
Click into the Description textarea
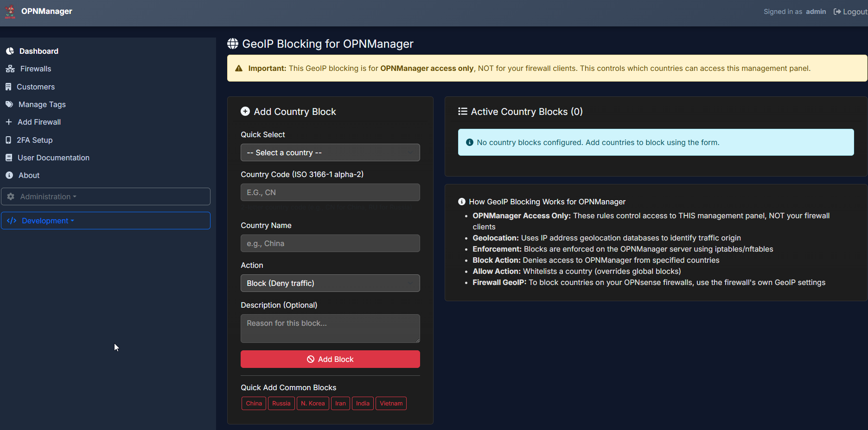330,329
